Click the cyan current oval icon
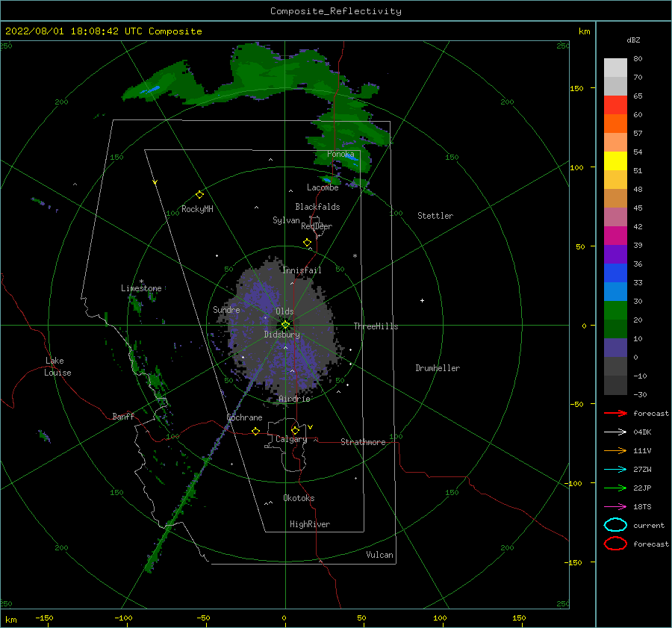 (615, 525)
